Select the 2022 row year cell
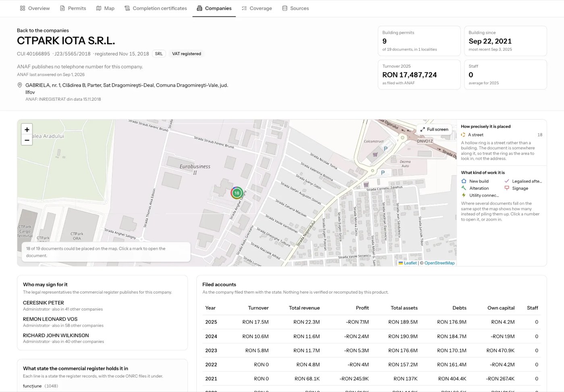 (211, 365)
